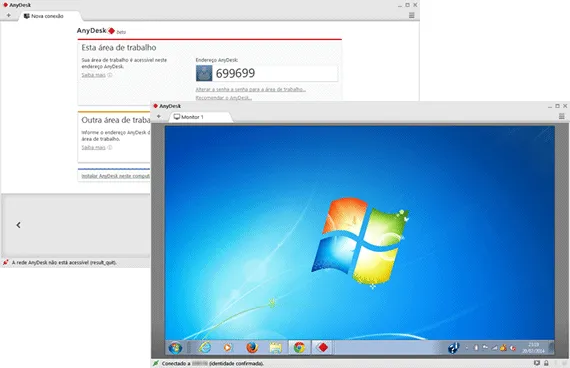Open hamburger menu in Nova conexão window

tap(412, 15)
